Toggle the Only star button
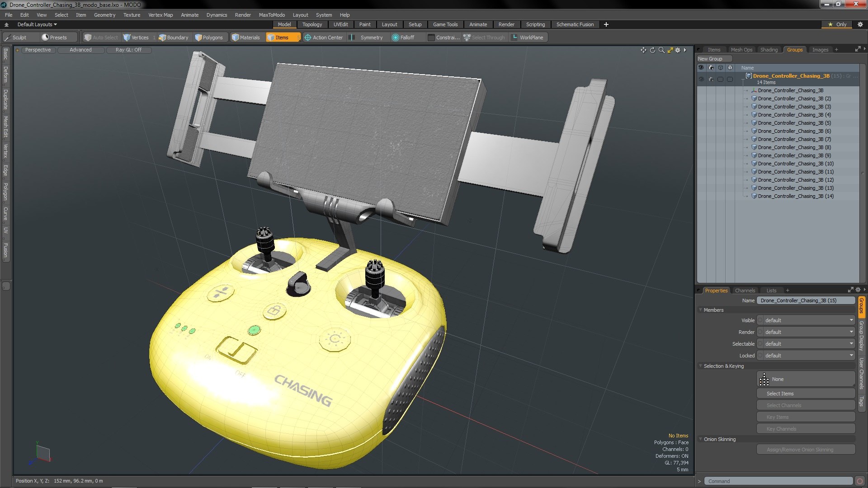The image size is (868, 488). pos(837,24)
